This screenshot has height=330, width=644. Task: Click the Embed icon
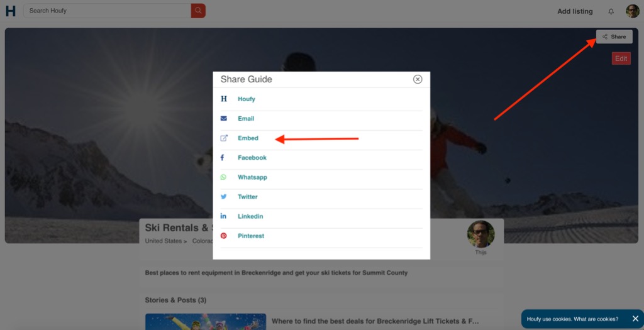coord(224,138)
